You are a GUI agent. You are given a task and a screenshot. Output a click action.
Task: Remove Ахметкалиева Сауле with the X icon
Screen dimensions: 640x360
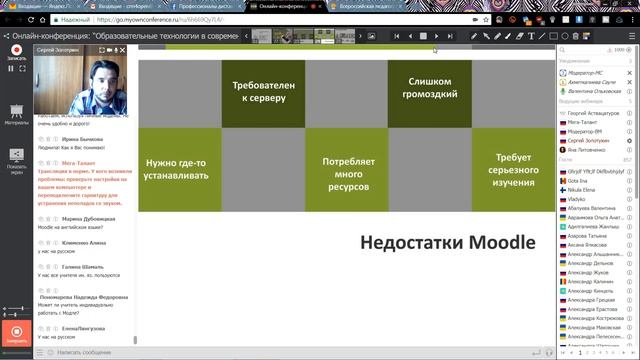pyautogui.click(x=629, y=82)
